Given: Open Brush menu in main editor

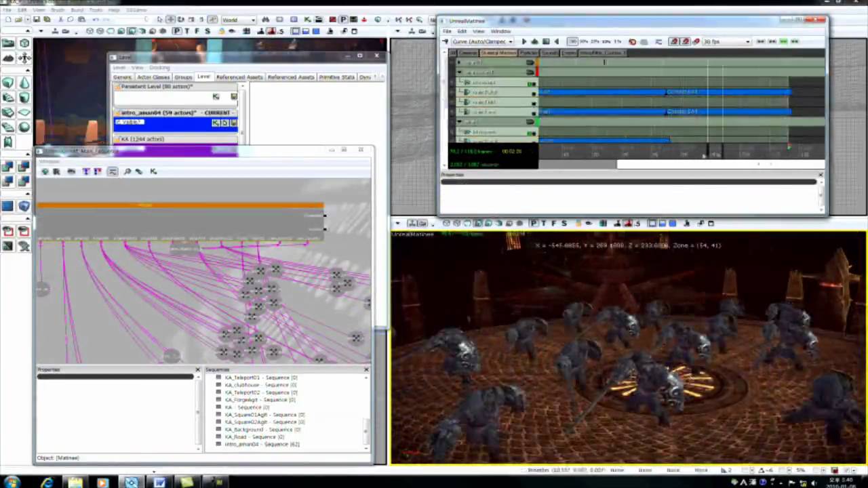Looking at the screenshot, I should pyautogui.click(x=58, y=10).
